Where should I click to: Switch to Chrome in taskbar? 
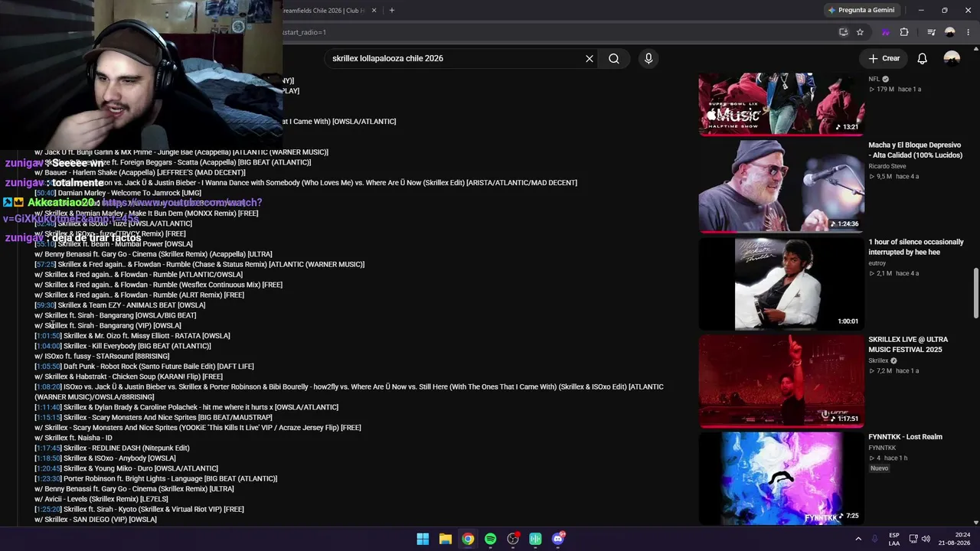468,539
